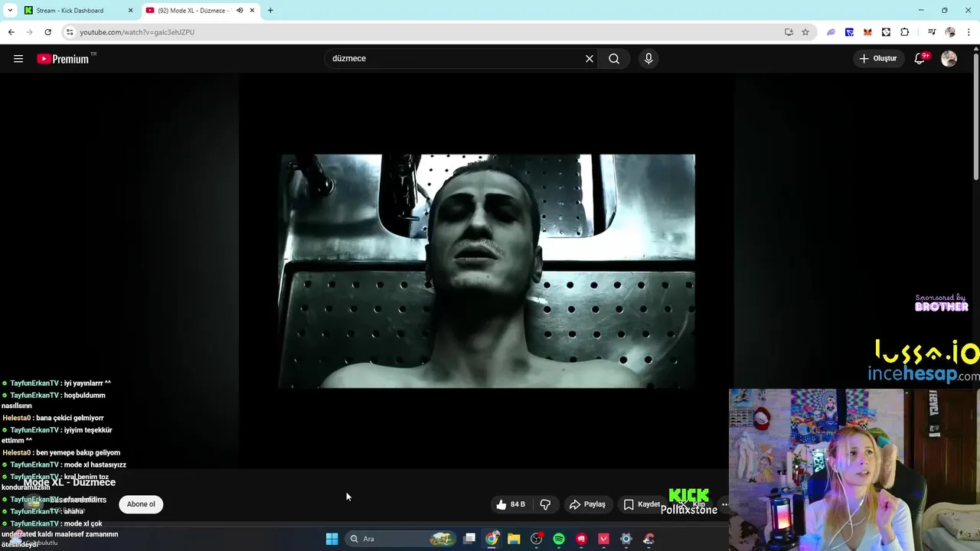This screenshot has height=551, width=980.
Task: Go back to the previous page
Action: [x=11, y=32]
